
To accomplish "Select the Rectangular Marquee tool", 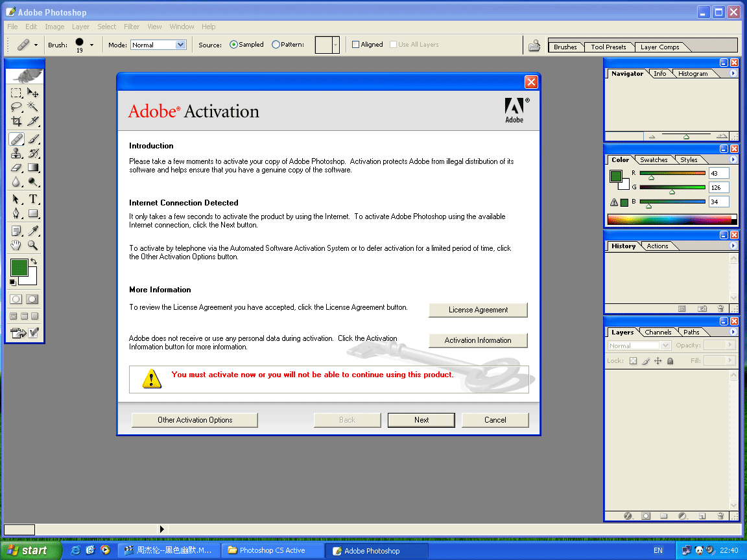I will click(x=16, y=93).
